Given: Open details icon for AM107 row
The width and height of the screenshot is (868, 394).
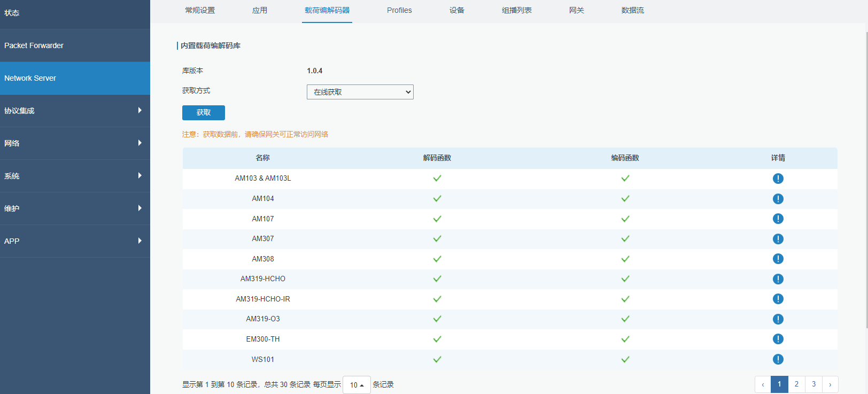Looking at the screenshot, I should click(x=778, y=219).
